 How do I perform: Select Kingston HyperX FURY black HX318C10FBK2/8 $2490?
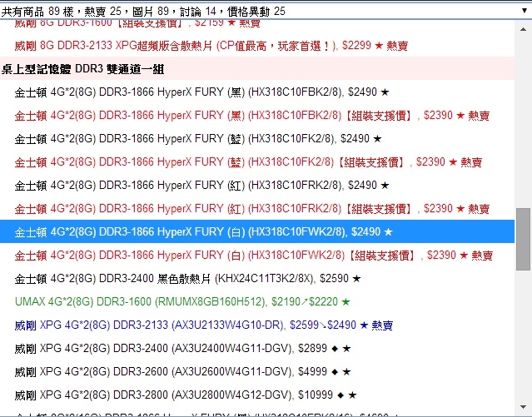tap(257, 92)
